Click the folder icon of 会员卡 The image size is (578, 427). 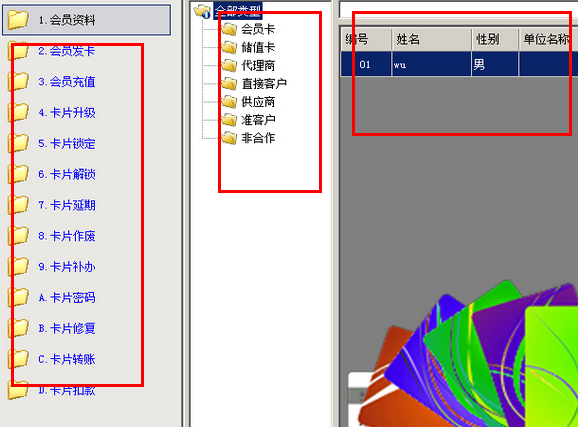229,29
